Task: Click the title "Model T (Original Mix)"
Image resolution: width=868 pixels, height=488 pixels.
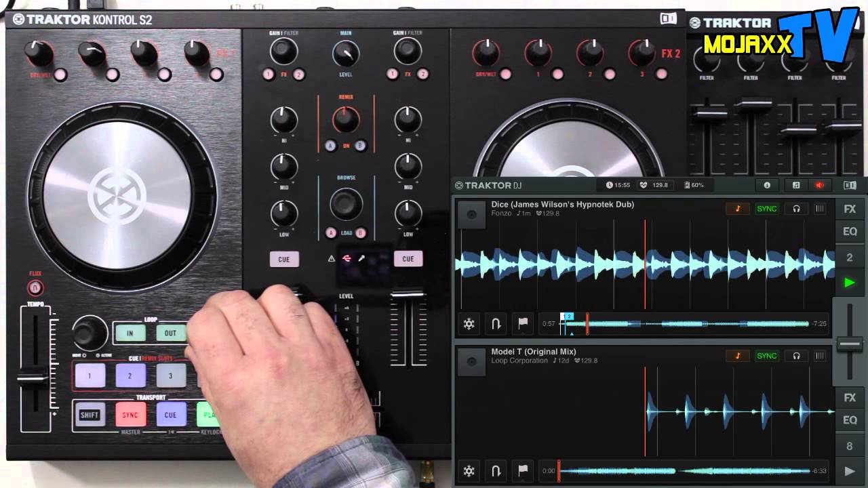Action: click(533, 352)
